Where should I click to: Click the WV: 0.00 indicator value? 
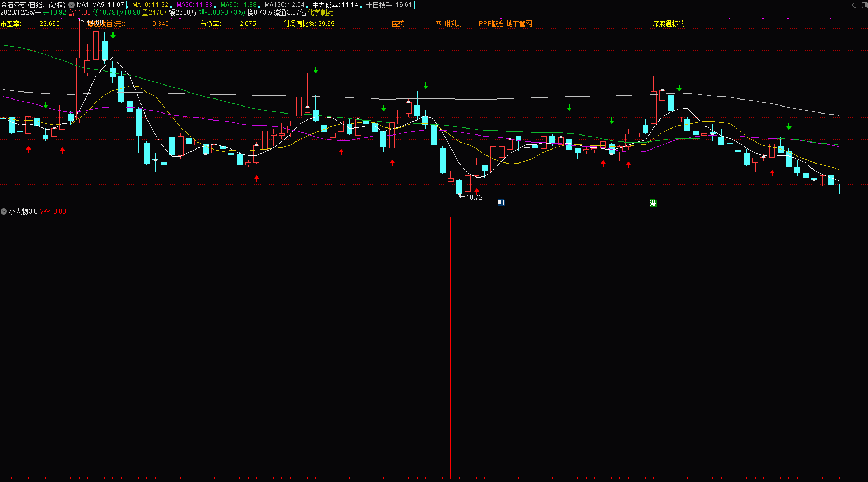click(x=53, y=211)
